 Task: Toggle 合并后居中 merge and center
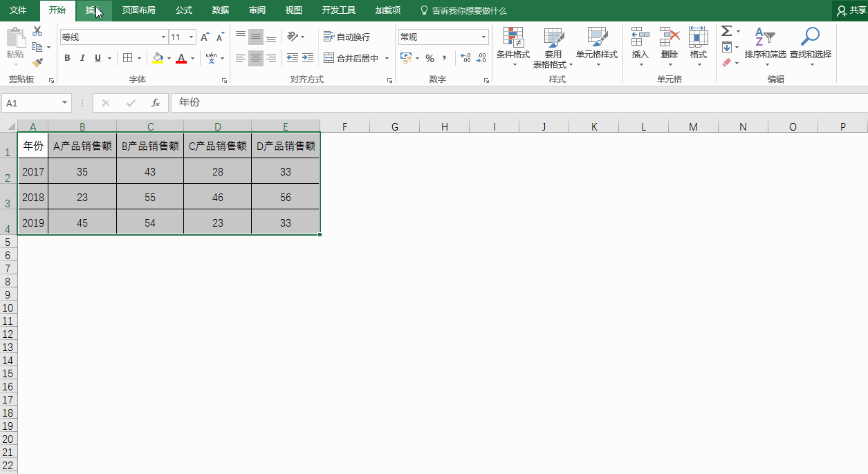pos(351,58)
